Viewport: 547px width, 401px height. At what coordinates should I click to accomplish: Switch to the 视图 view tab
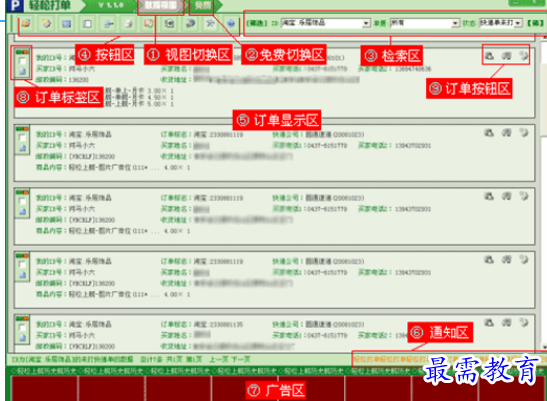point(160,6)
